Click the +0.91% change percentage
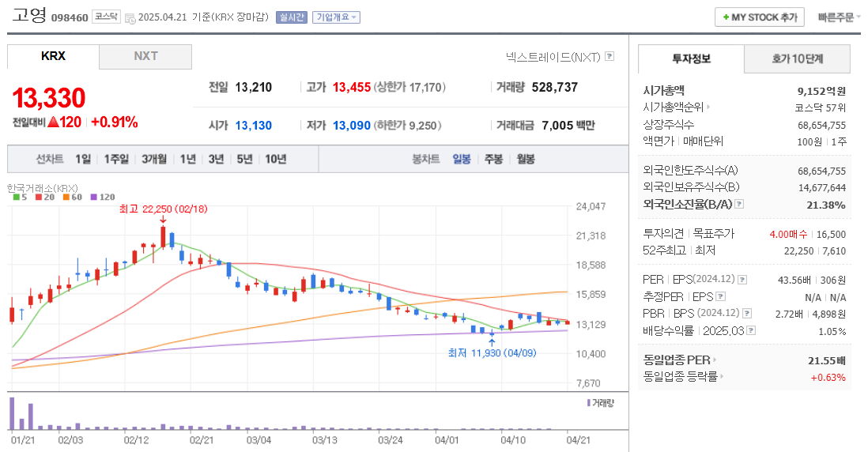The image size is (868, 452). pyautogui.click(x=114, y=122)
